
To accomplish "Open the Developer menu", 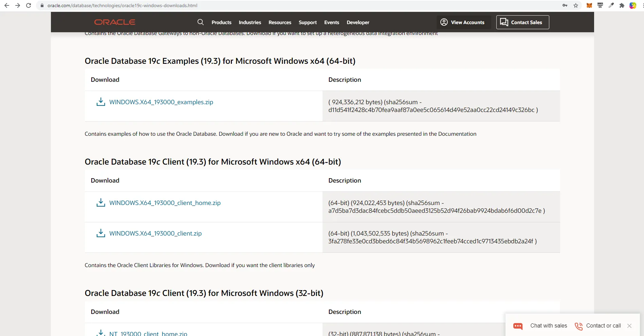I will (358, 22).
